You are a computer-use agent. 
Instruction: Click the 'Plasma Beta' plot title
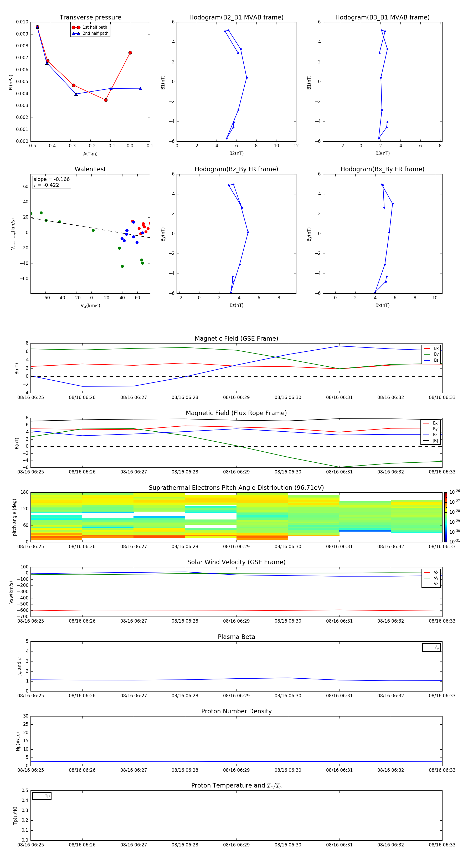236,637
